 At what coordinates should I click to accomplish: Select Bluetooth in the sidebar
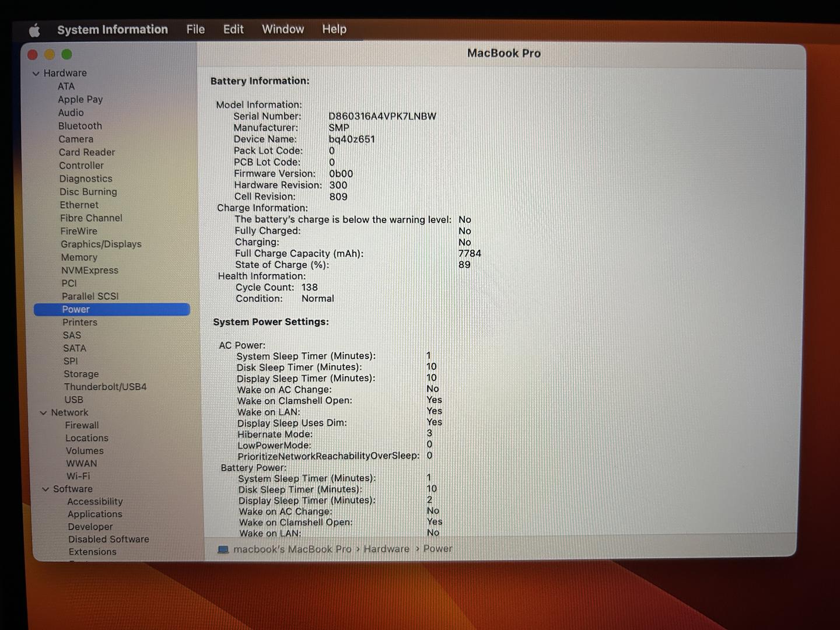tap(80, 126)
